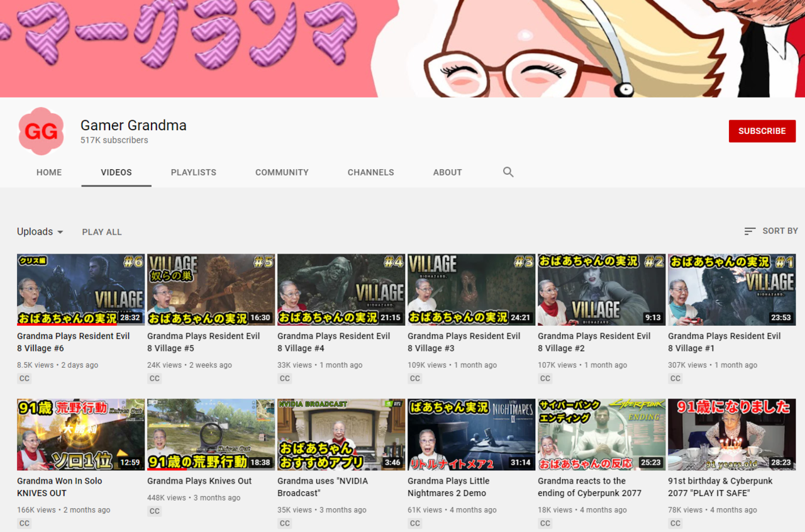Click the search icon in channel tabs
This screenshot has height=532, width=805.
click(508, 172)
